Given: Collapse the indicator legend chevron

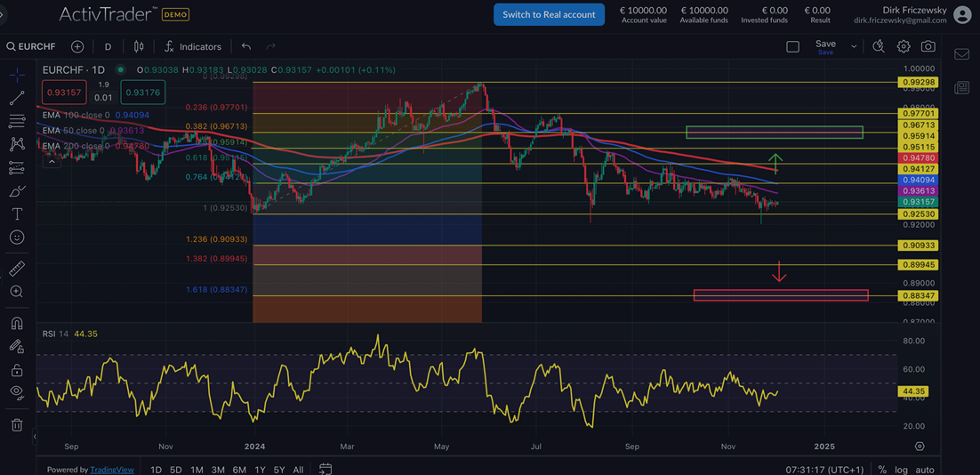Looking at the screenshot, I should pos(52,162).
